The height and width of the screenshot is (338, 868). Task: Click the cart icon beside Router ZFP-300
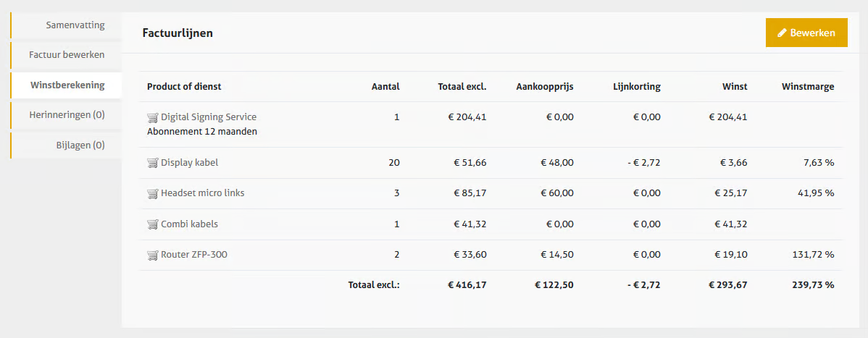tap(152, 255)
